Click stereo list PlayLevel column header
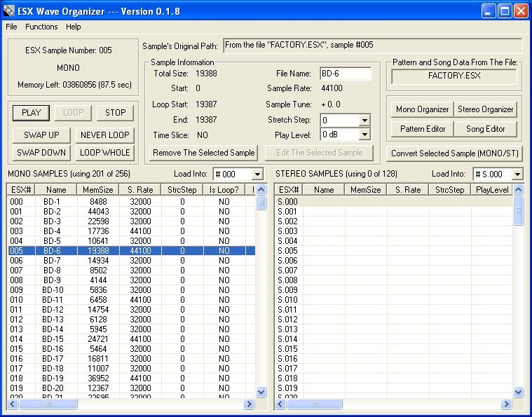532x417 pixels. 492,190
